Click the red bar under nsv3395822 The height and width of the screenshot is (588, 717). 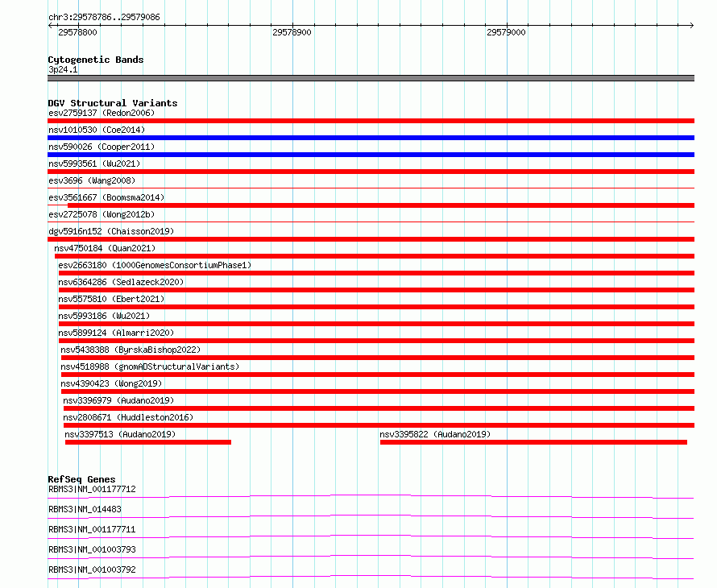click(533, 442)
